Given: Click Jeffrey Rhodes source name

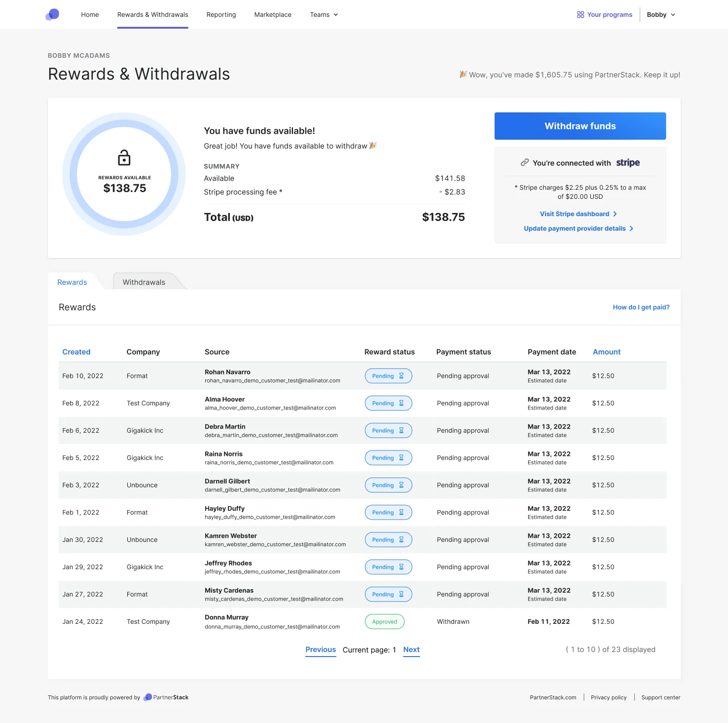Looking at the screenshot, I should (228, 563).
